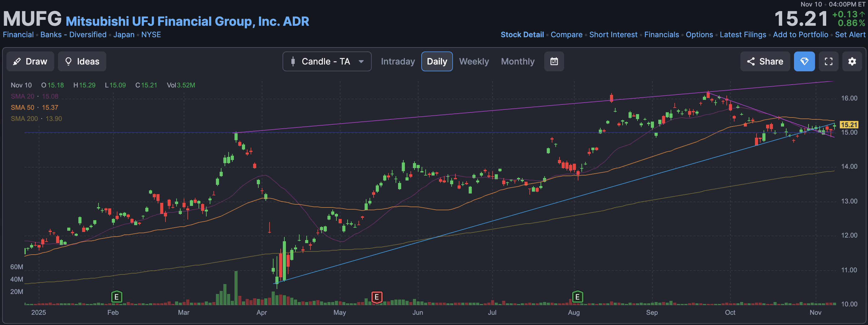Screen dimensions: 868x325
Task: Click the blue diamond premium icon
Action: (x=804, y=61)
